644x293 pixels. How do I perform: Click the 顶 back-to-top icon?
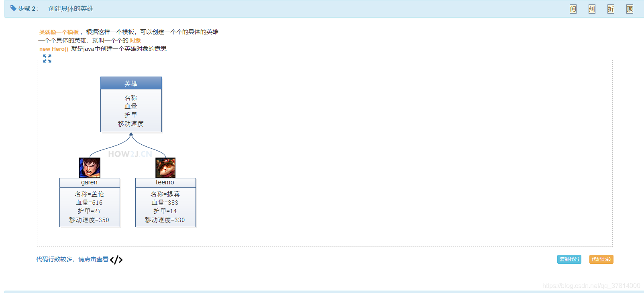(630, 9)
